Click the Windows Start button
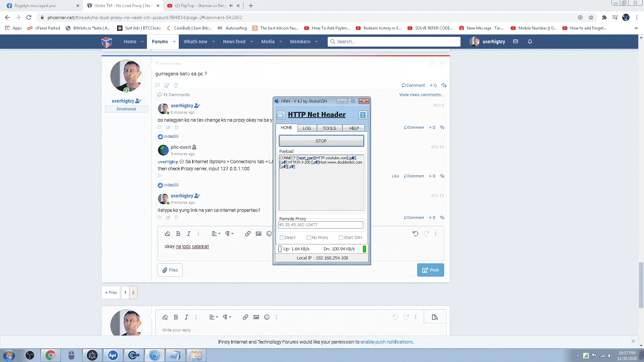This screenshot has height=362, width=644. coord(9,355)
